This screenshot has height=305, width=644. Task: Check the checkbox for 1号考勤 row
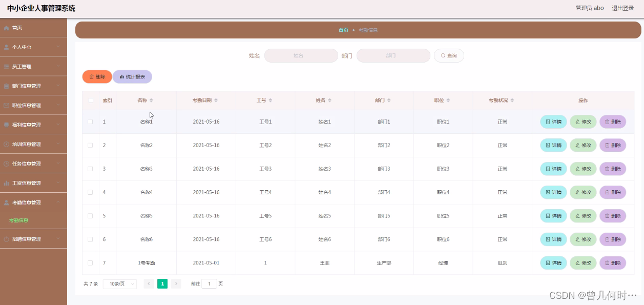(90, 262)
